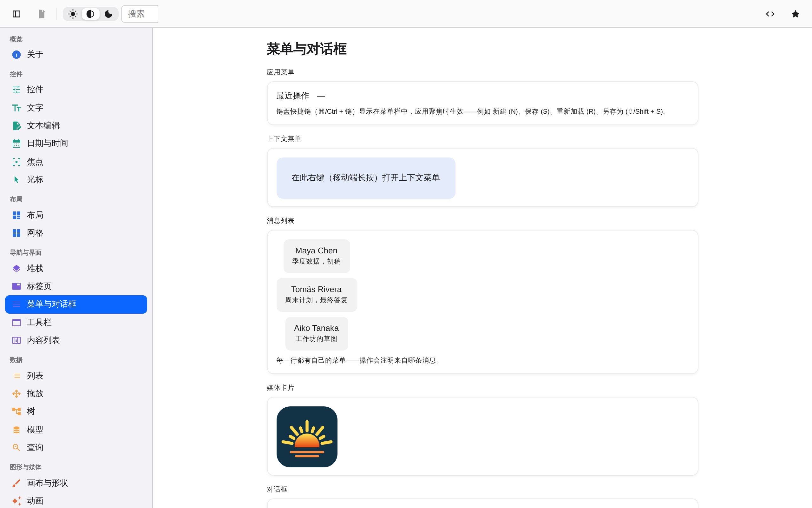Image resolution: width=812 pixels, height=508 pixels.
Task: Select the Maya Chen message row
Action: pyautogui.click(x=317, y=256)
